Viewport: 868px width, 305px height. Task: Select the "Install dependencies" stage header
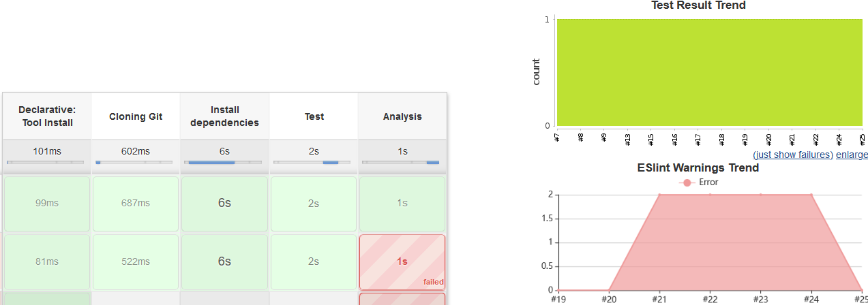[x=224, y=116]
